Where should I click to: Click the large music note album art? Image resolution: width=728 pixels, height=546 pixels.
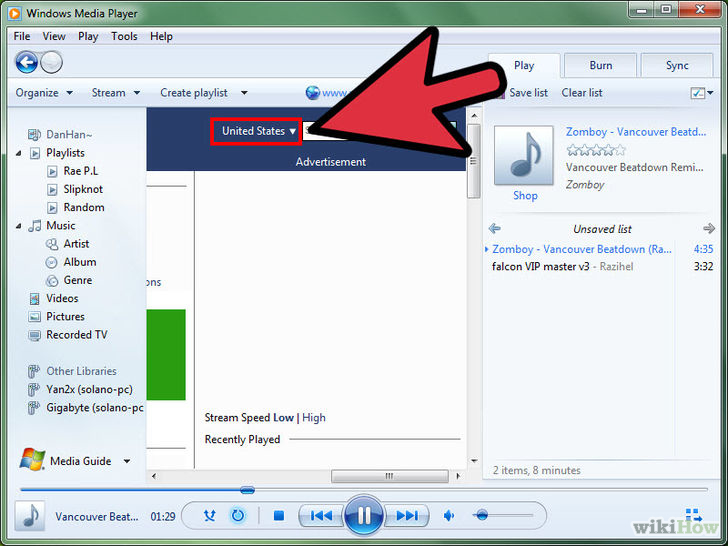pyautogui.click(x=524, y=156)
